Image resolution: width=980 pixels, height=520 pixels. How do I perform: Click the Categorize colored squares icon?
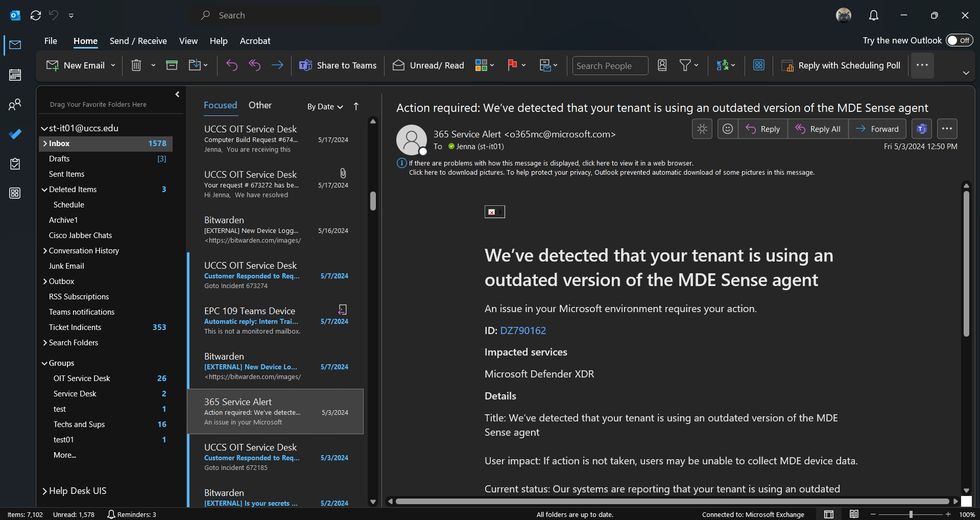[481, 65]
